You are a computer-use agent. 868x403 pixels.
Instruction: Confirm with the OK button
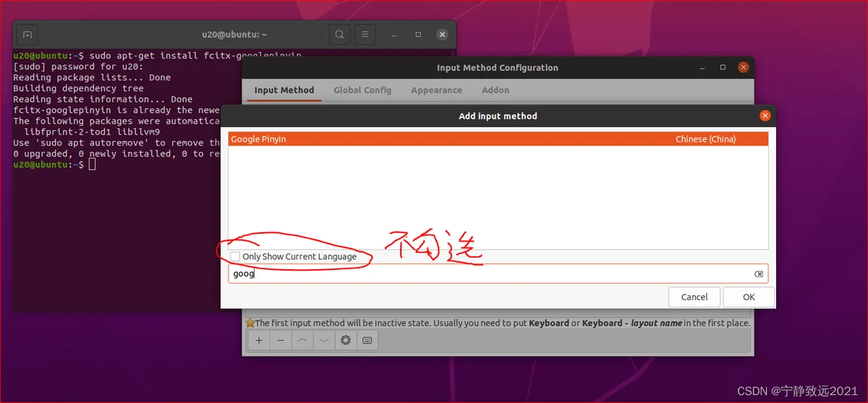(x=749, y=297)
